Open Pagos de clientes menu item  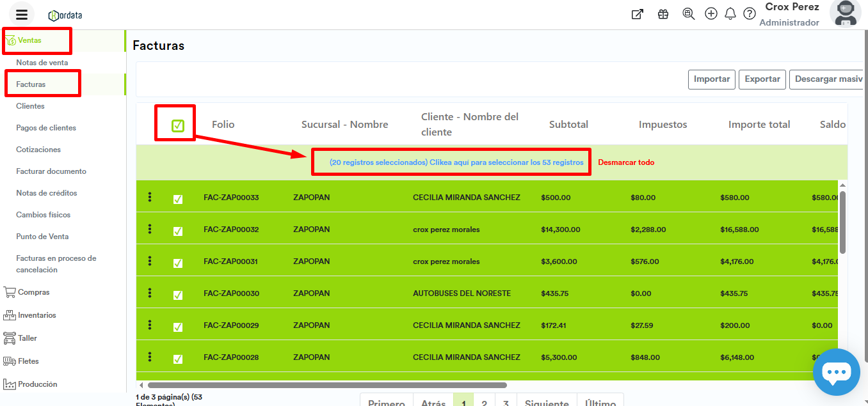coord(46,128)
